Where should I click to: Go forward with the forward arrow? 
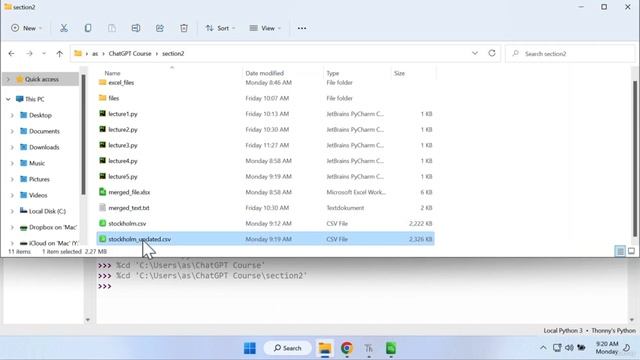29,53
